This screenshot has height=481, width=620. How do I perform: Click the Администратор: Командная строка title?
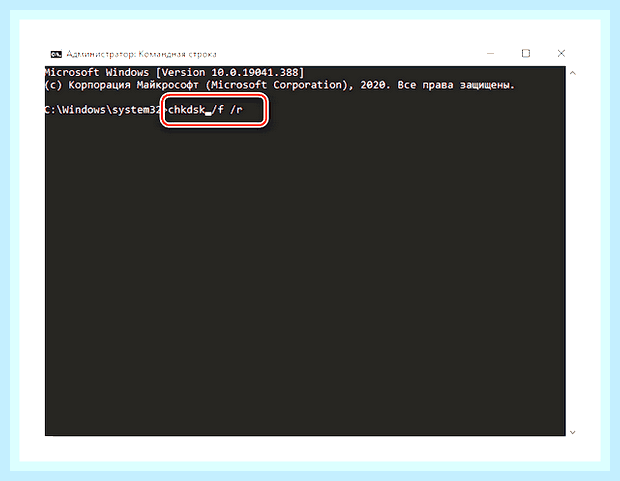click(x=141, y=54)
